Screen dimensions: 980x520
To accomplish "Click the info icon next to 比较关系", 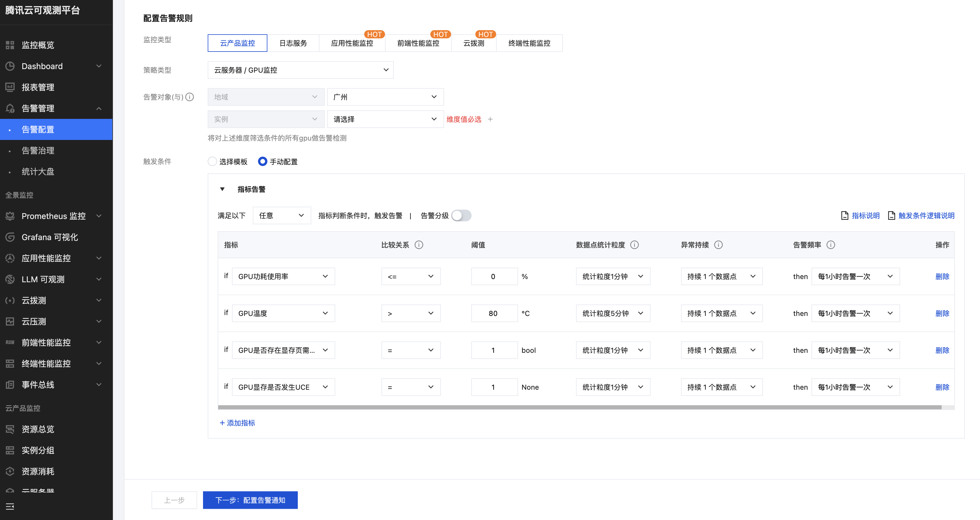I will [419, 245].
